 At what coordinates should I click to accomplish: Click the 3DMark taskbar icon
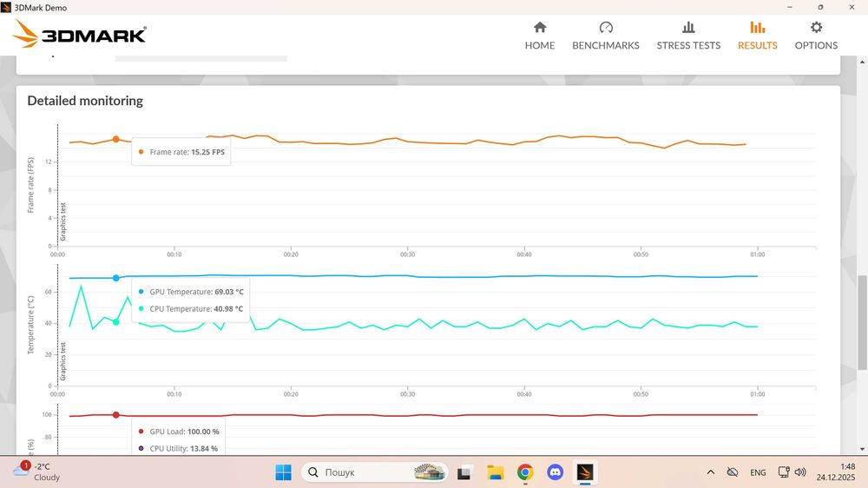point(586,472)
